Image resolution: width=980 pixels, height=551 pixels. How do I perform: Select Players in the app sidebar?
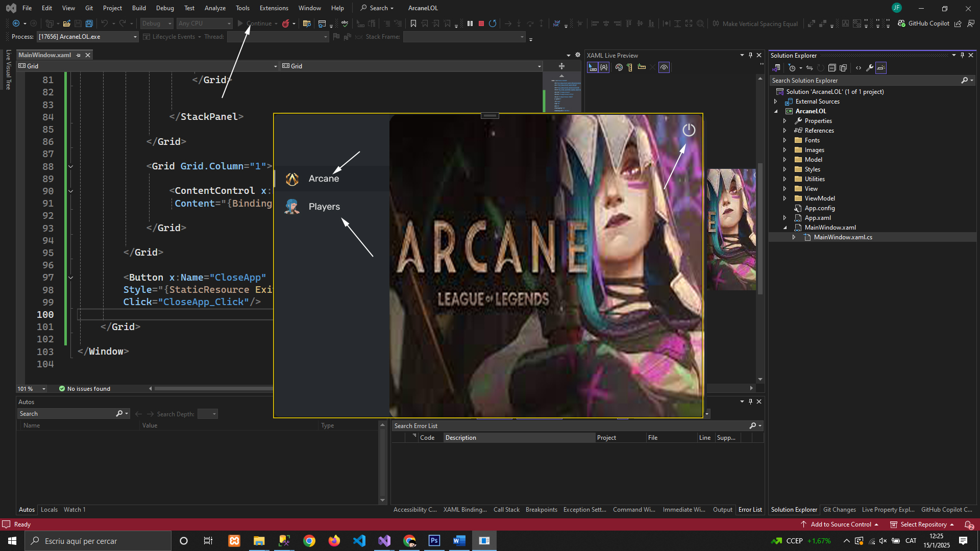(324, 207)
